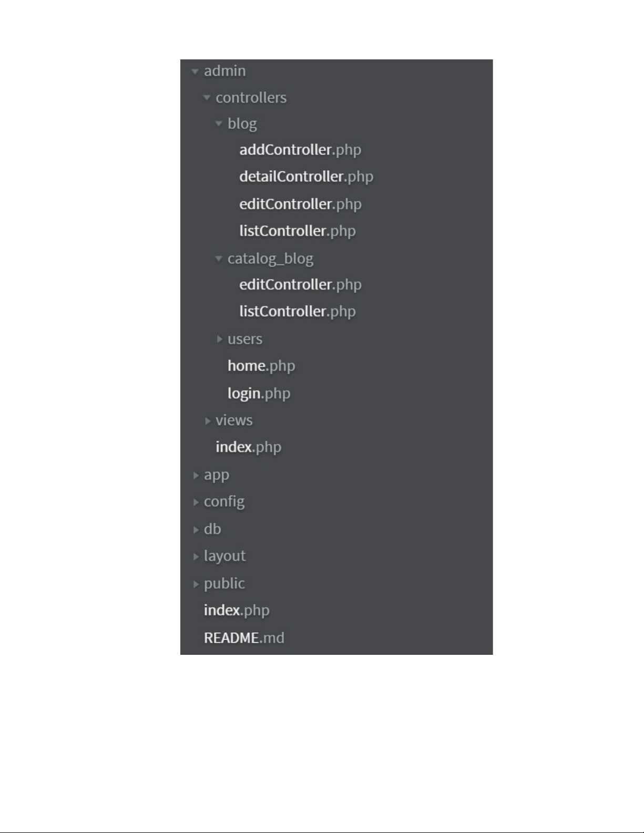Open the home.php file
Screen dimensions: 644x833
[x=261, y=366]
